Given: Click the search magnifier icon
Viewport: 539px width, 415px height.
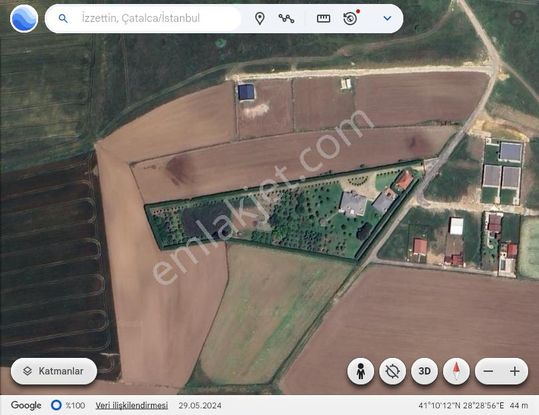Looking at the screenshot, I should point(63,19).
